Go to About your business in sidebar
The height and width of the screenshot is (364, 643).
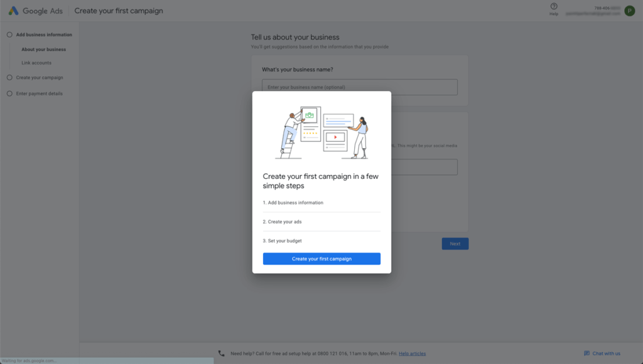point(43,50)
